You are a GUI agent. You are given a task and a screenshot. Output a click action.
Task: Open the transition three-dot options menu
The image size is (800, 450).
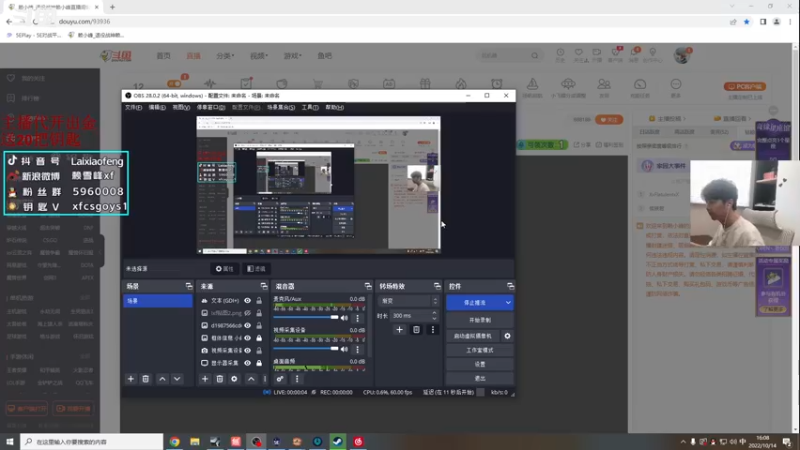433,330
